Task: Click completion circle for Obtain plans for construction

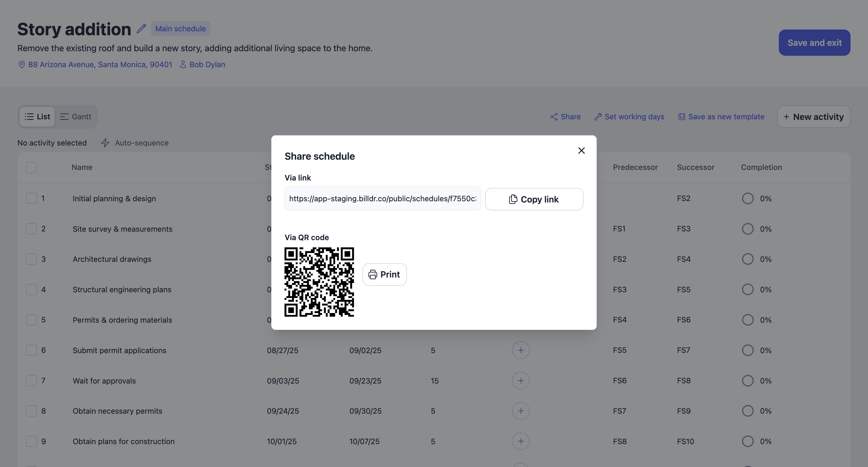Action: [748, 441]
